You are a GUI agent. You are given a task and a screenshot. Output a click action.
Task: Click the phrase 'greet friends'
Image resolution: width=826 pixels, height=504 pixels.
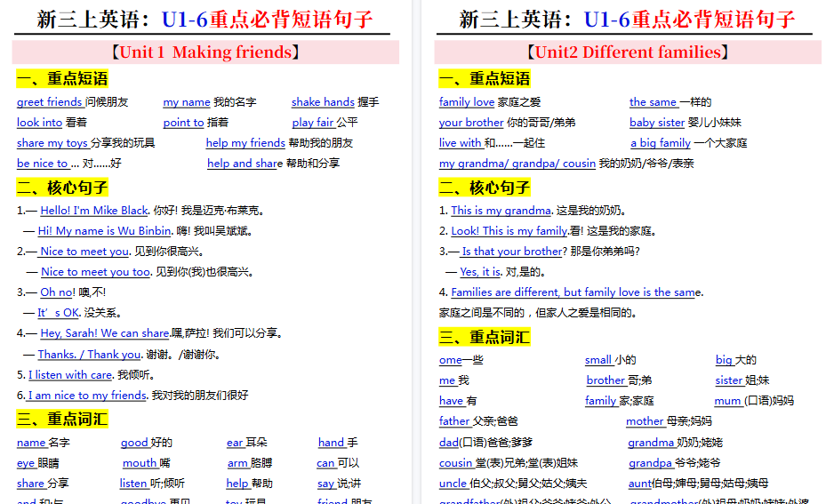click(x=50, y=101)
